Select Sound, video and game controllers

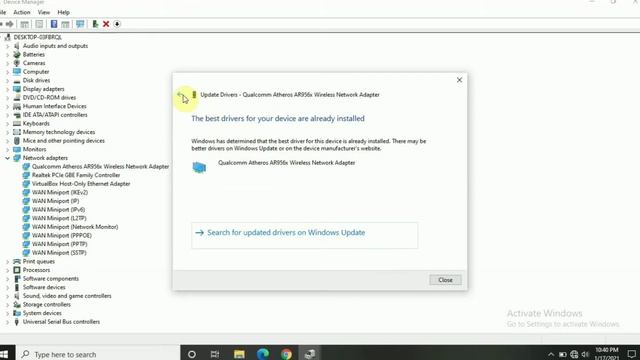67,296
